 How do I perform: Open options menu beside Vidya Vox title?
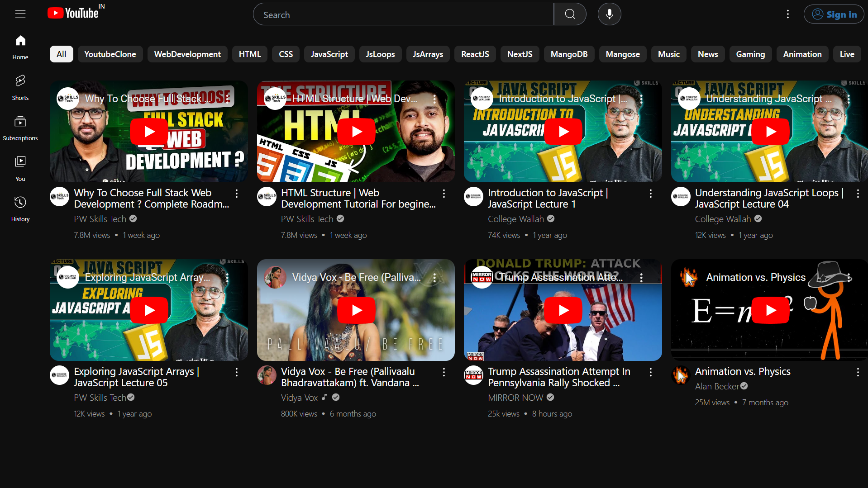click(444, 372)
